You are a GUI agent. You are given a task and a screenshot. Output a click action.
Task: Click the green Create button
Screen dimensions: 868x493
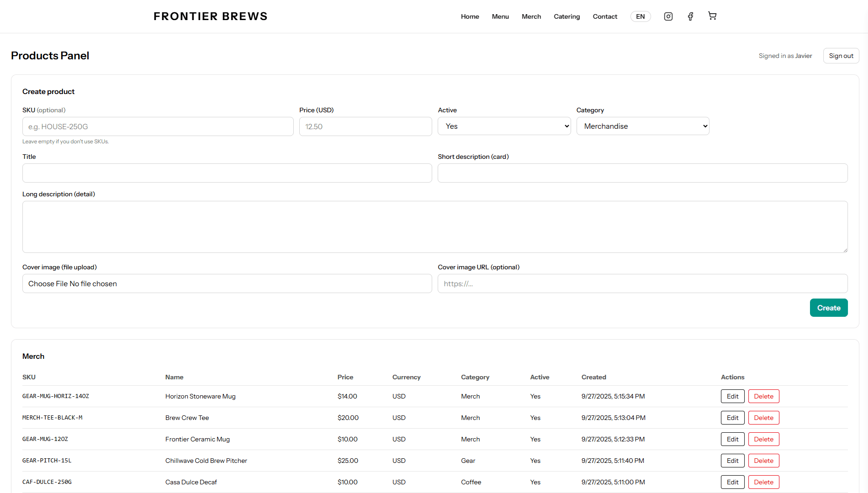coord(828,308)
